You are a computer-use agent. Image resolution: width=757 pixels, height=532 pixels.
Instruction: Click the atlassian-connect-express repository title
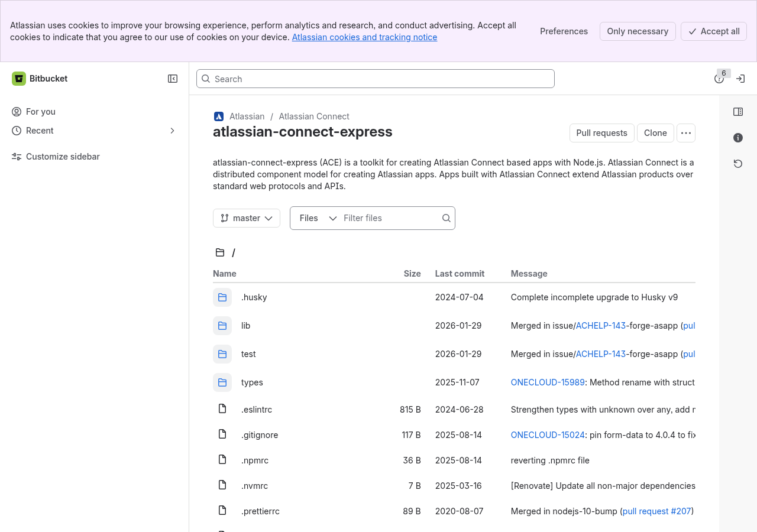click(303, 132)
